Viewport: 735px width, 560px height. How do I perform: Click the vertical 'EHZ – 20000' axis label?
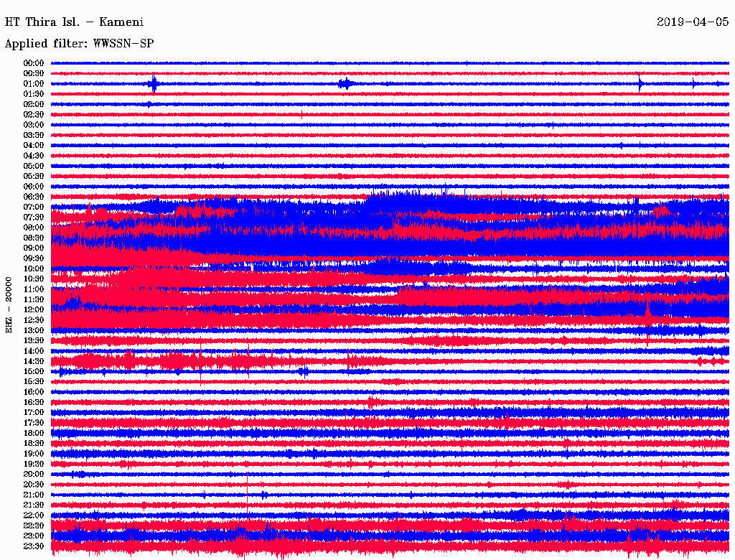tap(9, 305)
